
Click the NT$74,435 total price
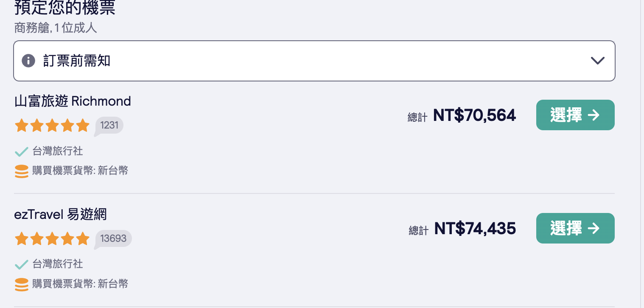point(475,229)
